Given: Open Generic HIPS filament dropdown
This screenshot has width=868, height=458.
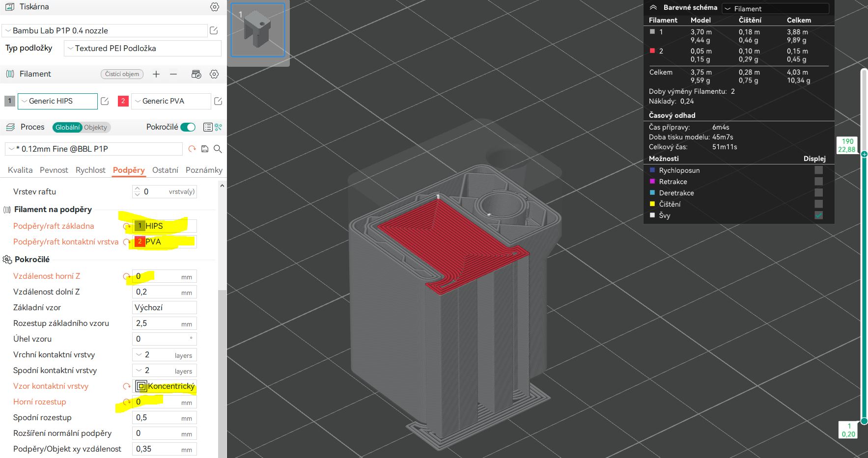Looking at the screenshot, I should [57, 101].
